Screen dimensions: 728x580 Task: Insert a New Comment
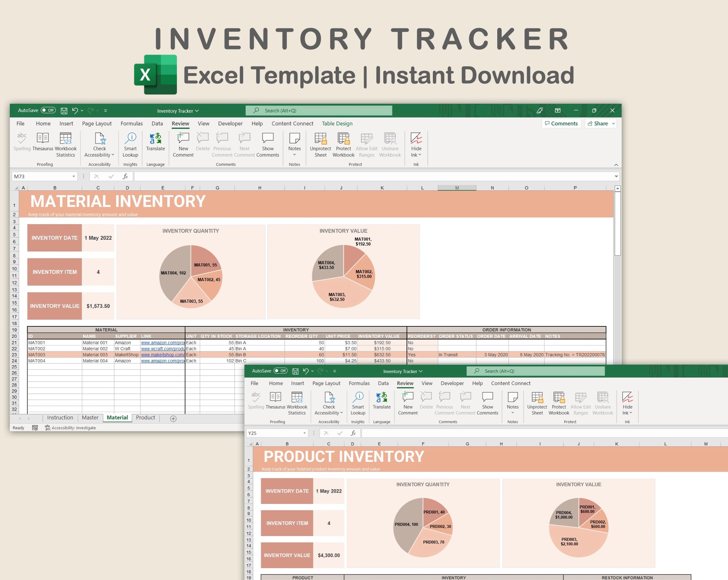point(183,145)
